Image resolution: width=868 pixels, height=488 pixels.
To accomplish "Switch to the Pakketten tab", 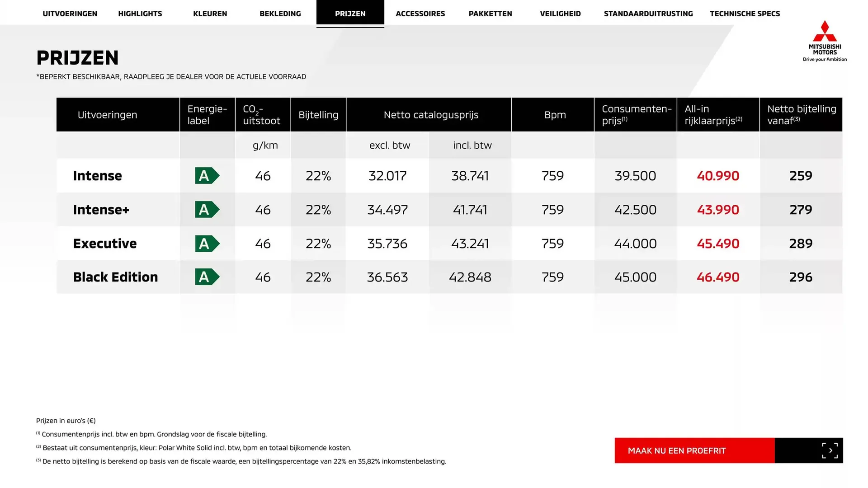I will click(x=491, y=14).
